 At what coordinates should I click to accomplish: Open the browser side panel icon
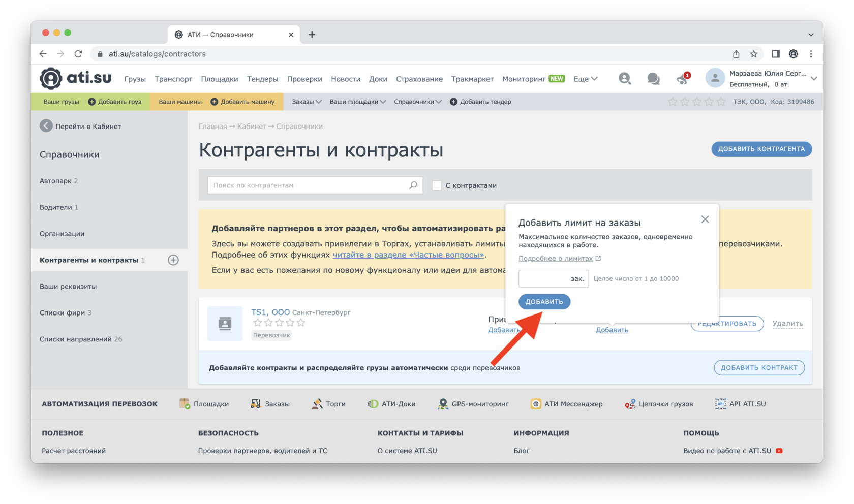[x=776, y=54]
